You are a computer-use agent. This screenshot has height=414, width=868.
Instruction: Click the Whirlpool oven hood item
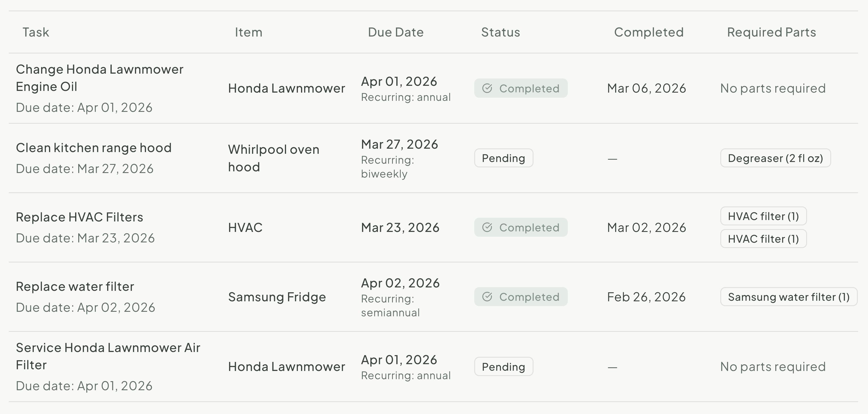[274, 158]
